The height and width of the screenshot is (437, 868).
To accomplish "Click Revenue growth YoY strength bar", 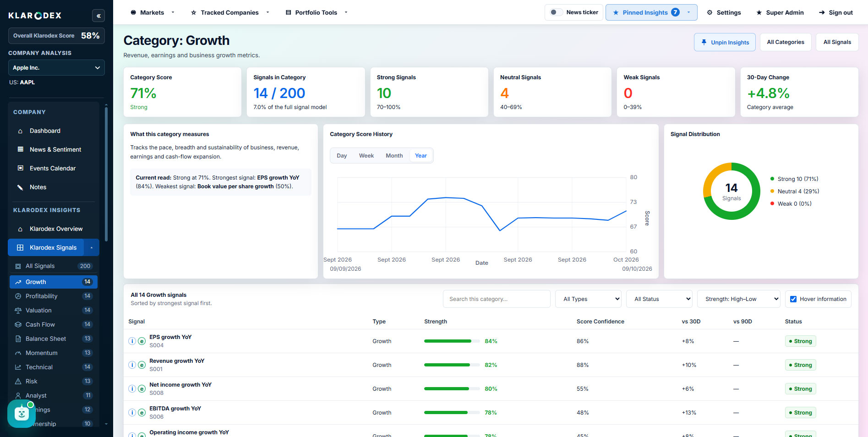I will tap(452, 365).
